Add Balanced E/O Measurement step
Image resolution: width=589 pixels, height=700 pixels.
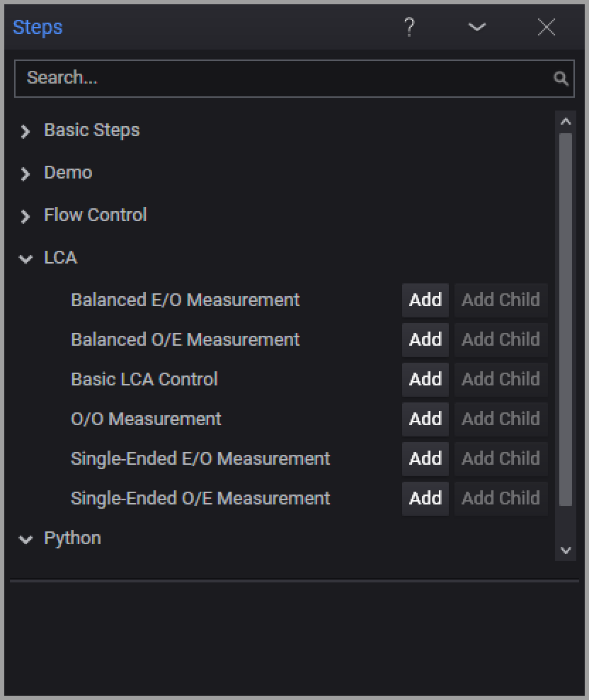[425, 300]
